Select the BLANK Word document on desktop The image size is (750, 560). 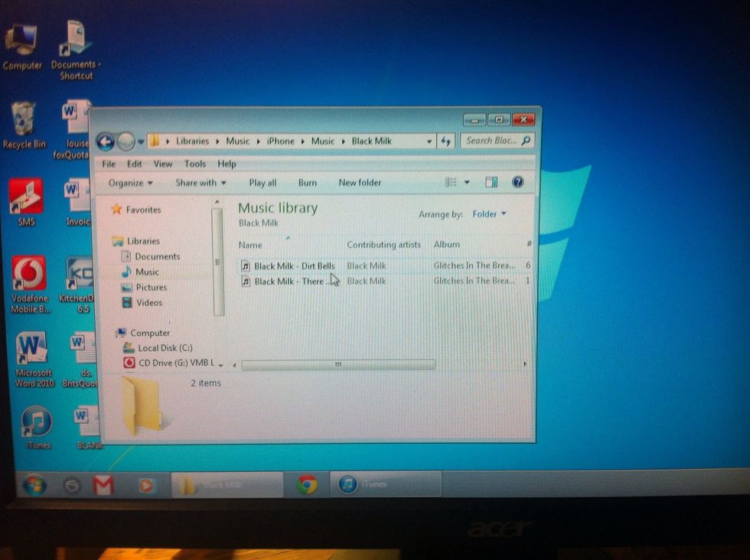pos(87,427)
